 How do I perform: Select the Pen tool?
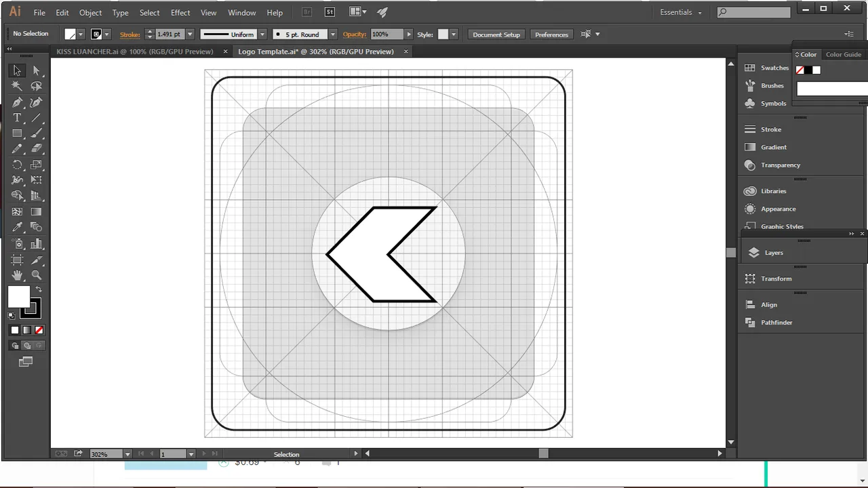[x=17, y=102]
